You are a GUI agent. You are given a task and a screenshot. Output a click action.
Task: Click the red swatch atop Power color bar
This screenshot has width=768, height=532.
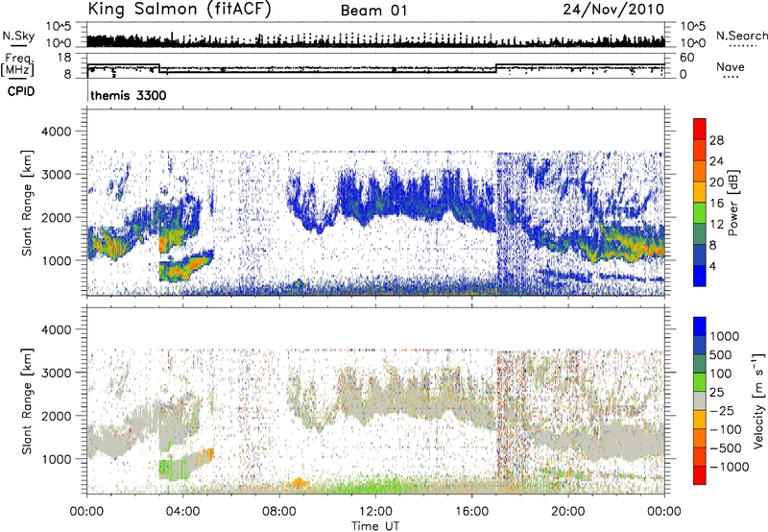pyautogui.click(x=700, y=129)
